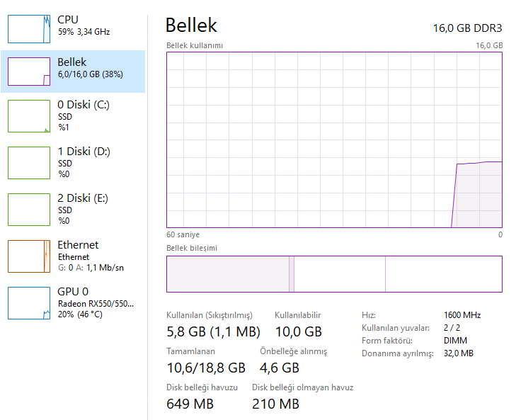Open the CPU mini graph thumbnail
Viewport: 516px width, 420px height.
coord(29,28)
